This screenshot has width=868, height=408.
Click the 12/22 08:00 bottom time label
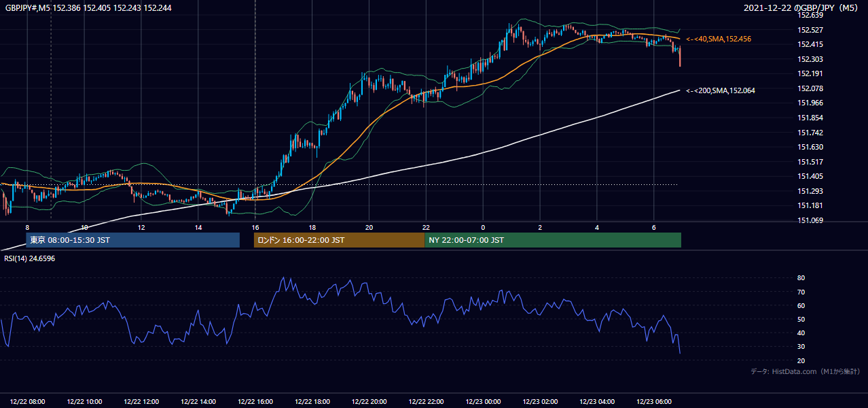pyautogui.click(x=28, y=402)
